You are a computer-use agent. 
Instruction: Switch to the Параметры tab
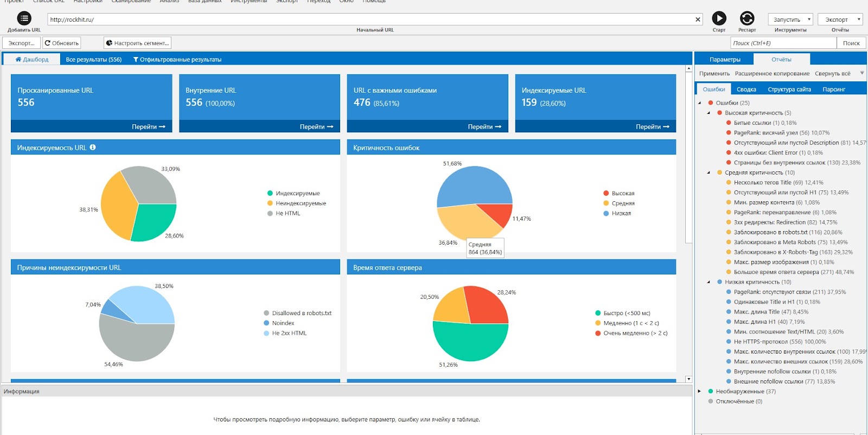pos(725,60)
